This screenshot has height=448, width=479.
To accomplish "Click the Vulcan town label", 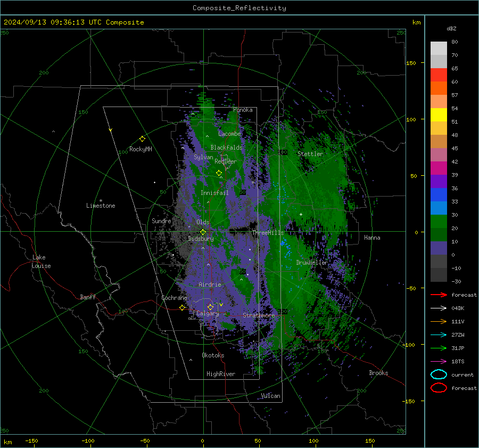I will click(270, 396).
